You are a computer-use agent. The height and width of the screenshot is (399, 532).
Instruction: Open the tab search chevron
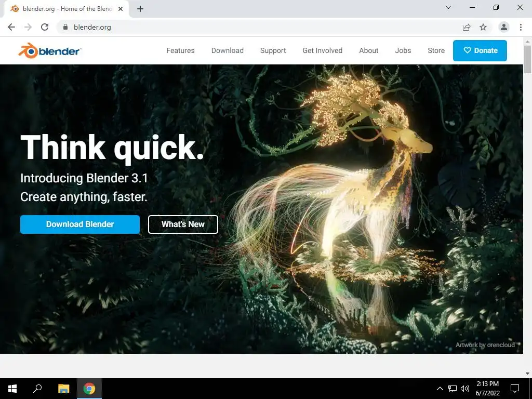[448, 7]
